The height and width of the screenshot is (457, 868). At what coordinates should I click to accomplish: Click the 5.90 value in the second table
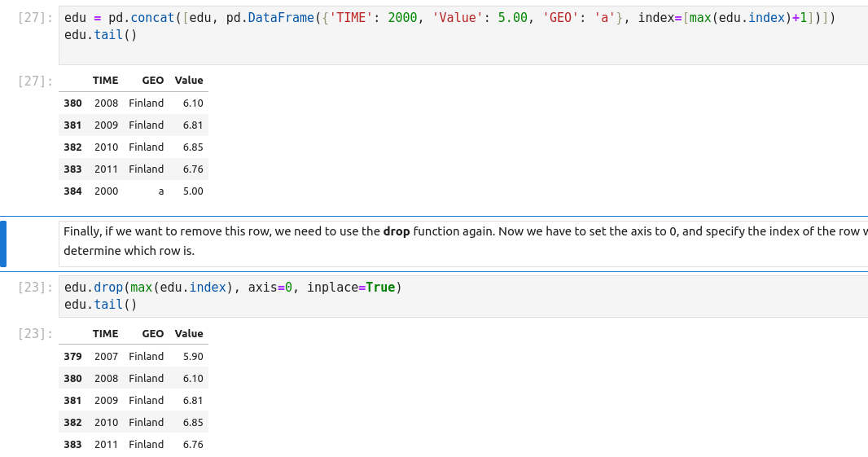pos(193,357)
